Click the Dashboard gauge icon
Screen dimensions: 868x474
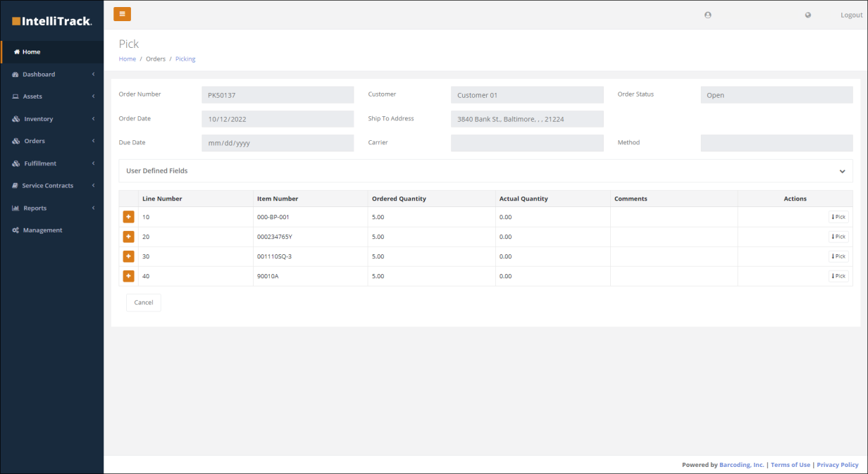point(15,75)
